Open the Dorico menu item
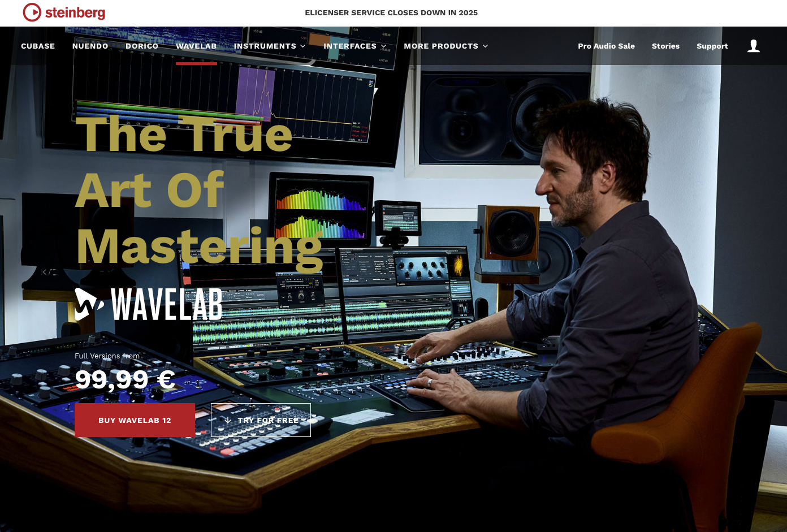787x532 pixels. (x=142, y=46)
